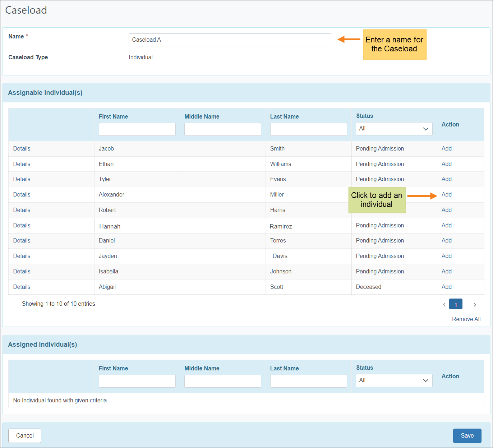This screenshot has width=493, height=448.
Task: Open Status dropdown in Assignable Individuals table
Action: [x=394, y=129]
